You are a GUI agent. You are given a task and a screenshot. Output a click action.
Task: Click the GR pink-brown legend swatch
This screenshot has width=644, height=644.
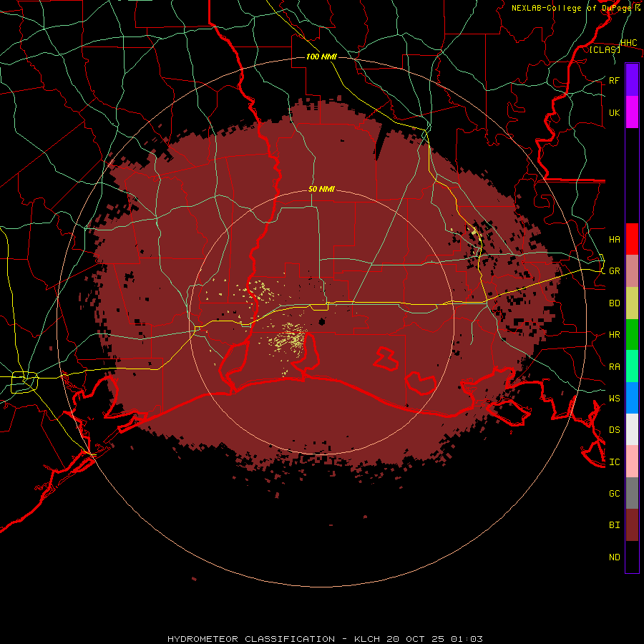632,271
